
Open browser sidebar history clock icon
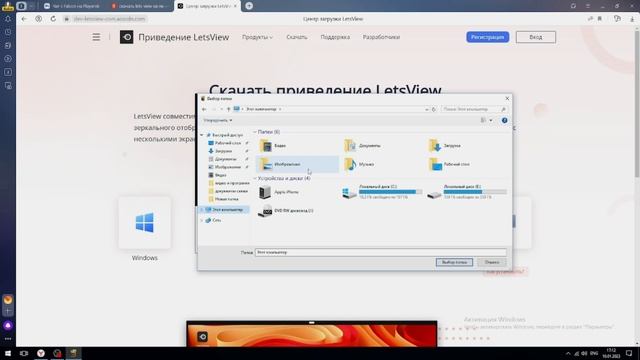pos(8,32)
